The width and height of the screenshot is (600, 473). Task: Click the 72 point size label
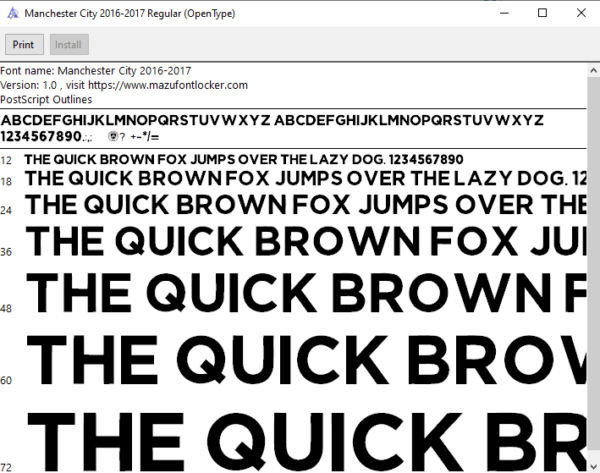6,467
